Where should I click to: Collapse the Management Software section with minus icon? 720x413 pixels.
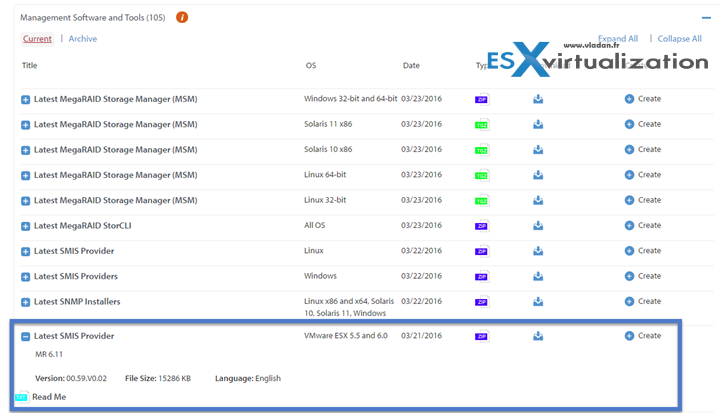(706, 18)
